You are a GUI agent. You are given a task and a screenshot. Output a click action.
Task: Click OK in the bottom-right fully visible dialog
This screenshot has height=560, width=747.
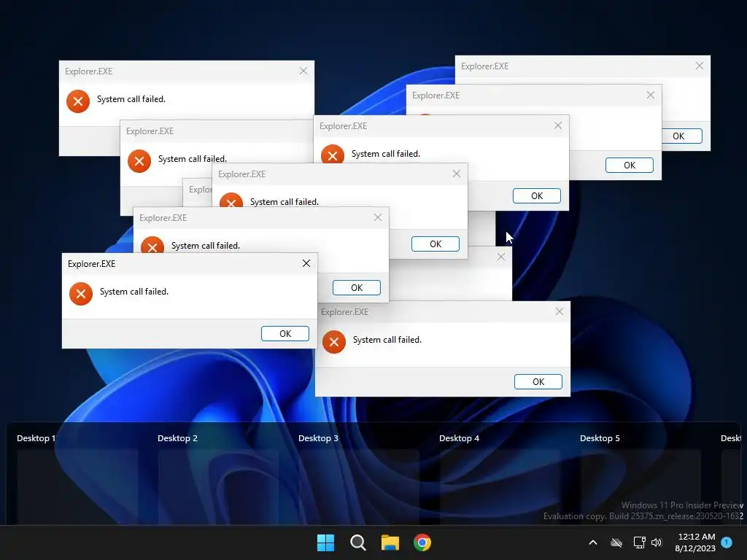(538, 381)
